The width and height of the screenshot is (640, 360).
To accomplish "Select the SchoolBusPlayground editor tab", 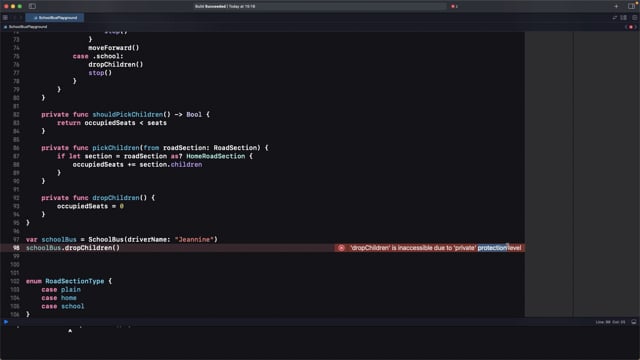I will [x=55, y=18].
